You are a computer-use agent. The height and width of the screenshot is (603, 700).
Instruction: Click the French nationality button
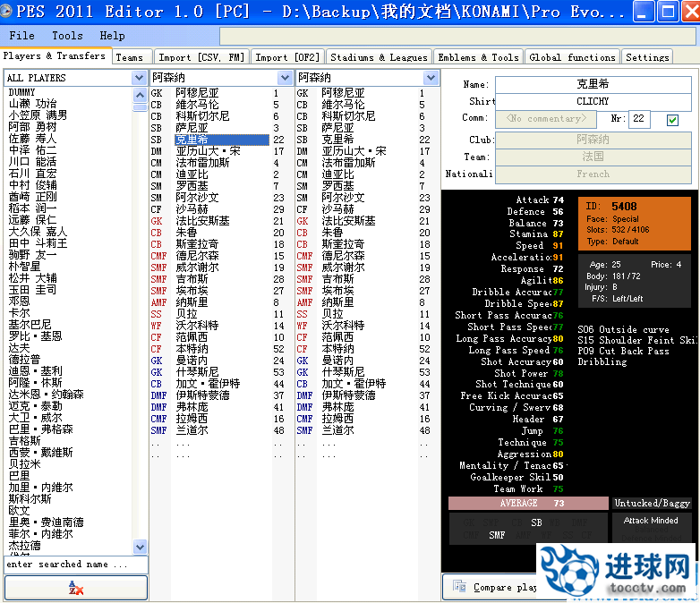click(593, 174)
